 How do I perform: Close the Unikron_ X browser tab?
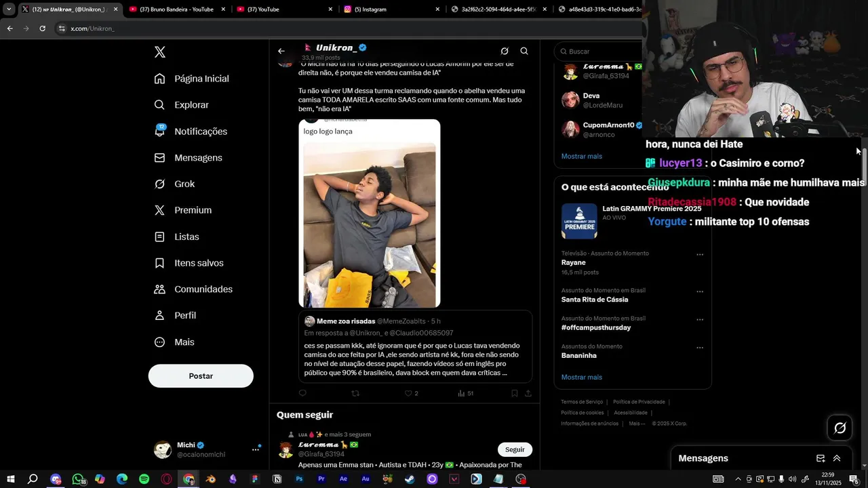pos(115,9)
